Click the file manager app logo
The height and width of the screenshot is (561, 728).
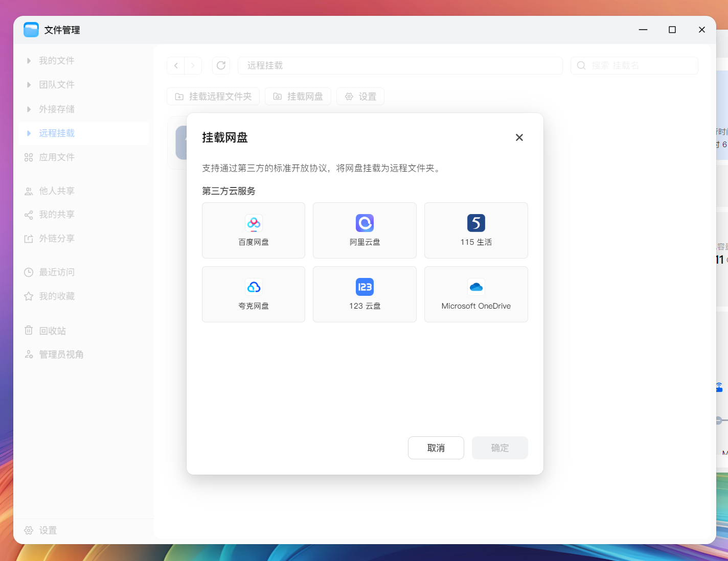click(31, 30)
